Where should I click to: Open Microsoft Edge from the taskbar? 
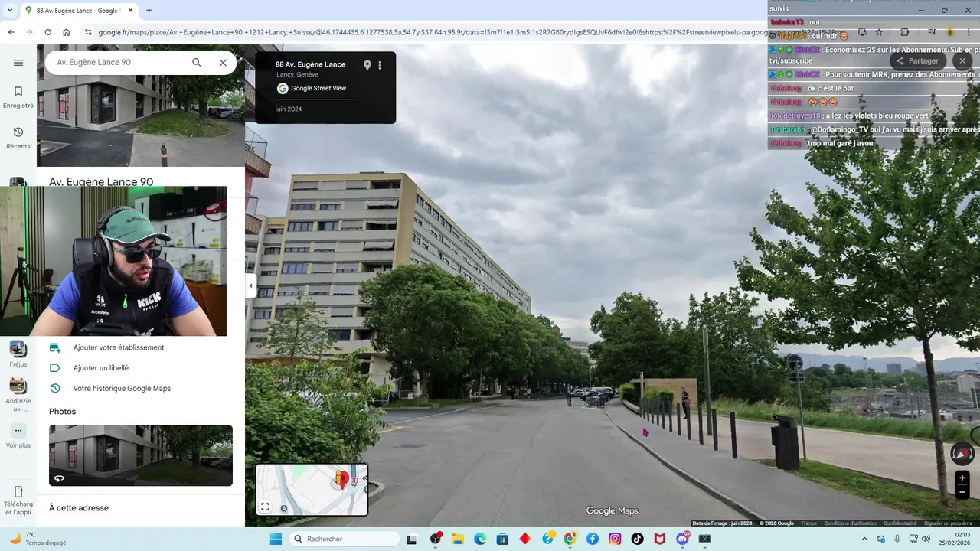[480, 539]
